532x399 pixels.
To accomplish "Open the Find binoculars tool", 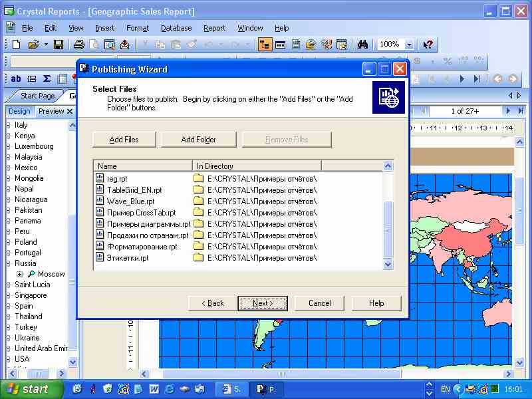I will coord(362,45).
